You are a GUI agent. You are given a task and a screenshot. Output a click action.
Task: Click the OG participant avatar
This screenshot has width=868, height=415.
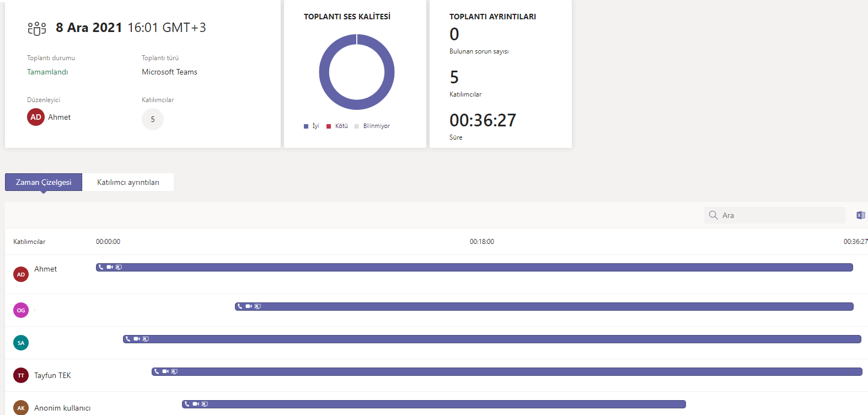point(21,310)
